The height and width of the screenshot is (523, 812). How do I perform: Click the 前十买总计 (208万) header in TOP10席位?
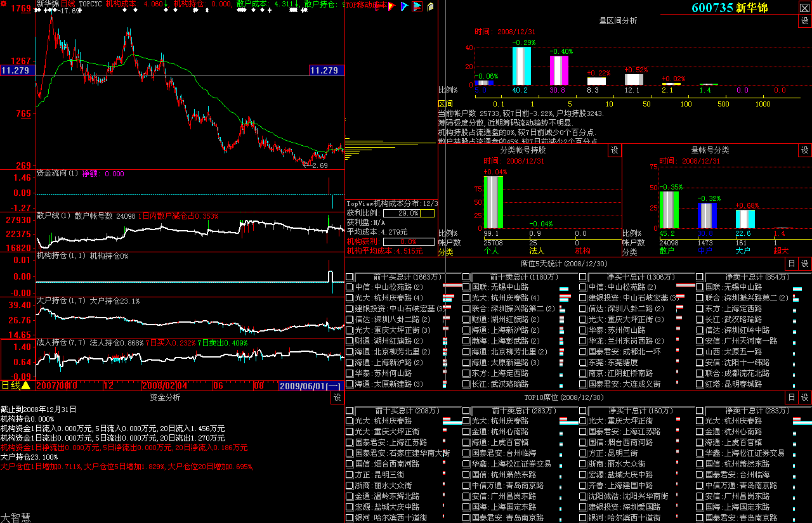coord(406,410)
